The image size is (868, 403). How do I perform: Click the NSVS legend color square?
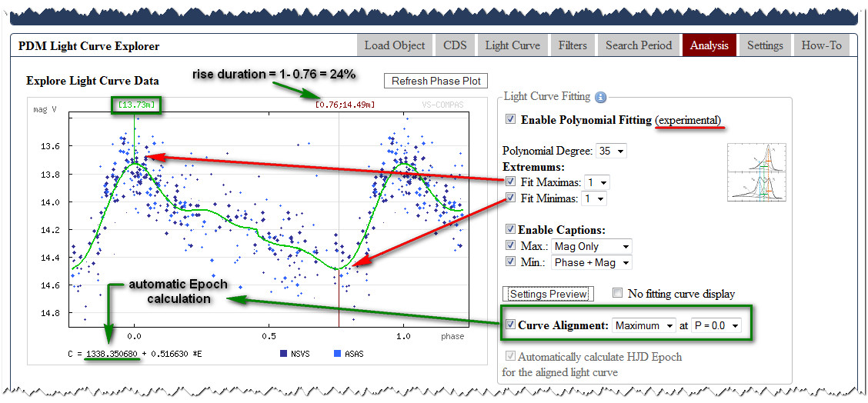coord(285,354)
